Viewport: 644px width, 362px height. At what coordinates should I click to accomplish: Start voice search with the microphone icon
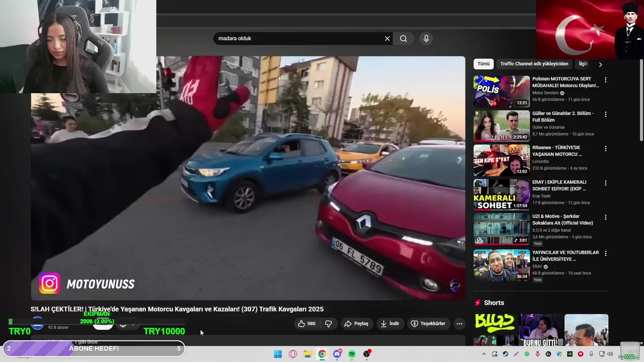tap(426, 39)
